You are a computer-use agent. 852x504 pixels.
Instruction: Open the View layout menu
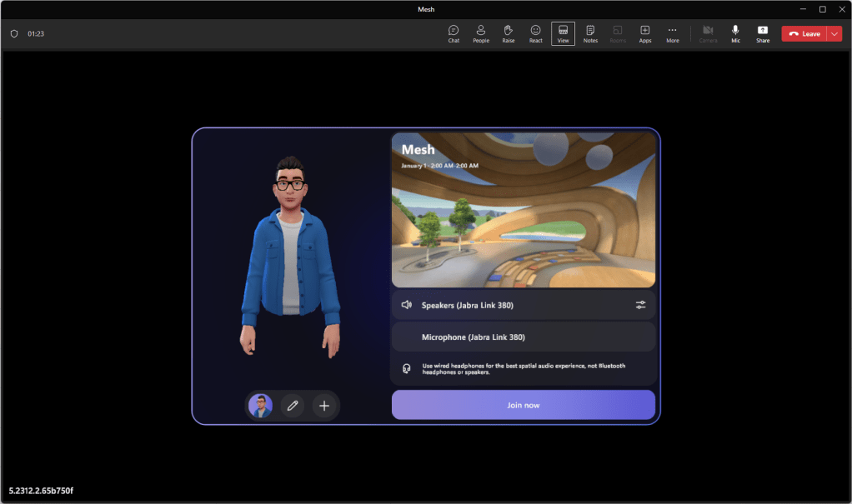[563, 33]
